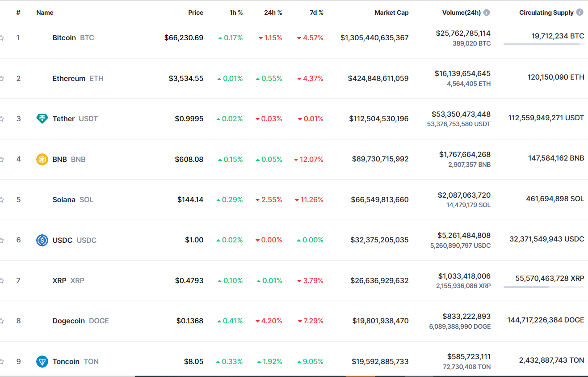Image resolution: width=588 pixels, height=377 pixels.
Task: Sort by the 7d % column header
Action: tap(316, 13)
